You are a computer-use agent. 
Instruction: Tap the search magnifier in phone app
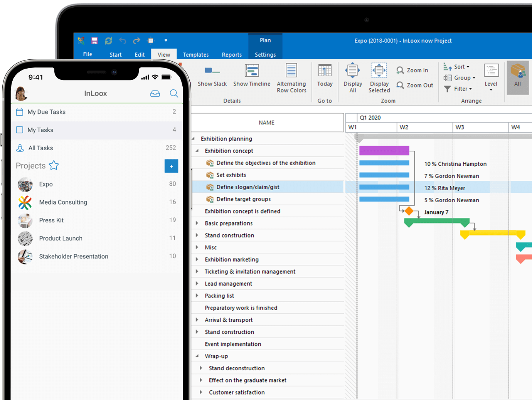174,93
